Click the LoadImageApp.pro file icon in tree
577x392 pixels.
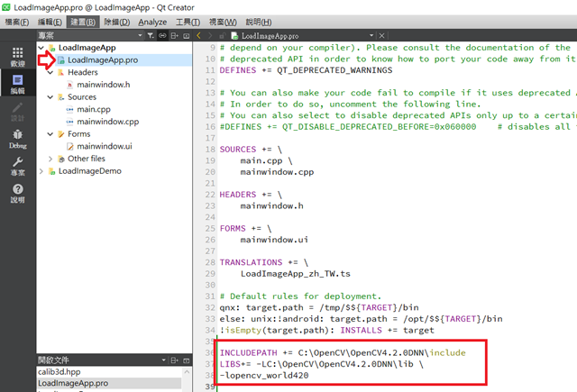61,60
